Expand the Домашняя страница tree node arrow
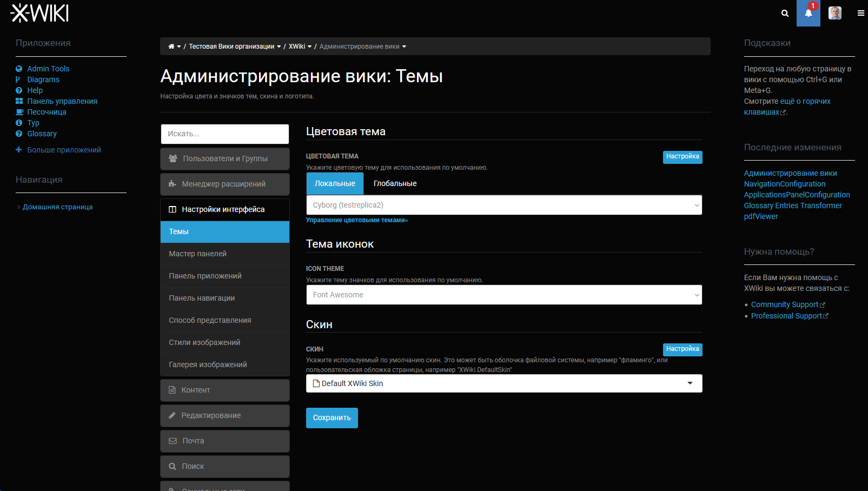The height and width of the screenshot is (491, 868). [18, 207]
